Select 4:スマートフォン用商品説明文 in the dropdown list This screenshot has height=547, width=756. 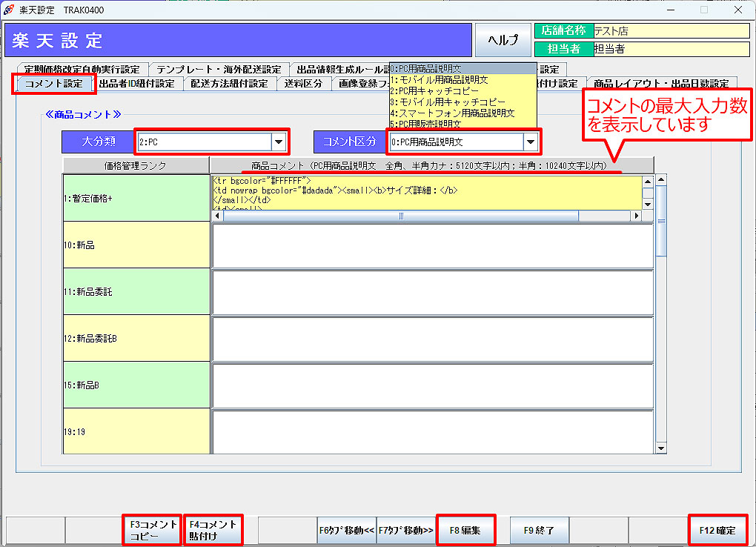pos(453,113)
